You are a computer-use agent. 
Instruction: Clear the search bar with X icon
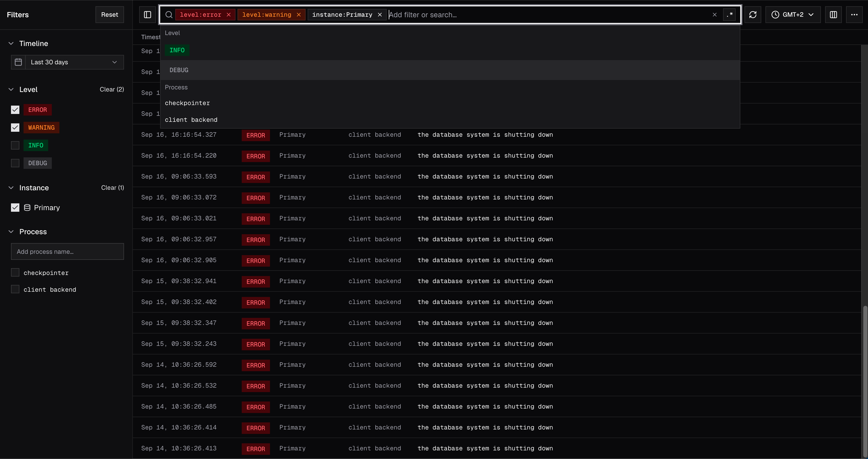point(715,14)
